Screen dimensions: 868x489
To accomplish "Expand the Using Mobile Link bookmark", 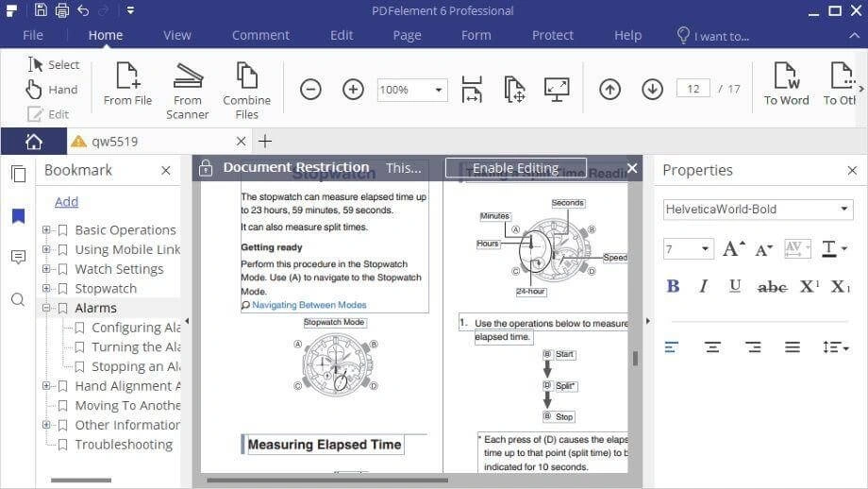I will tap(46, 249).
